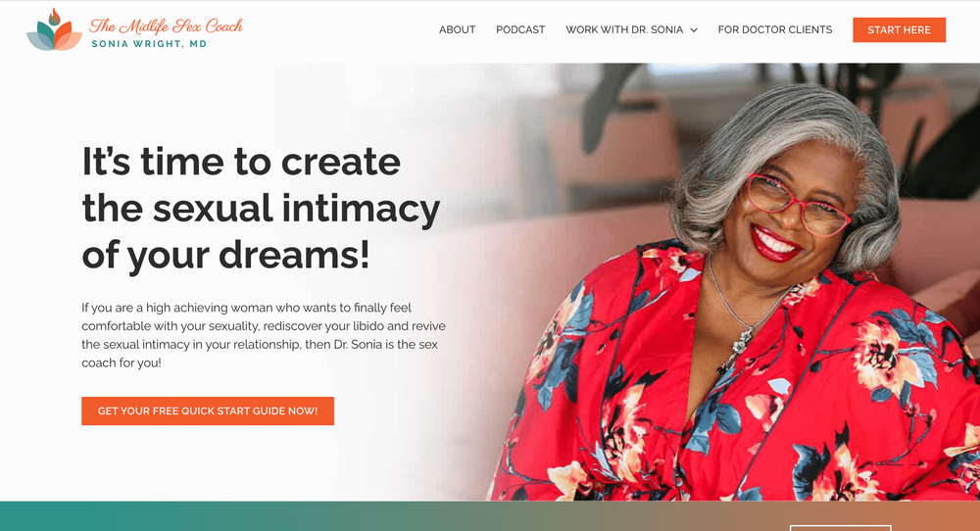The image size is (980, 531).
Task: Expand the chevron next to Work With Dr. Sonia
Action: [x=694, y=30]
